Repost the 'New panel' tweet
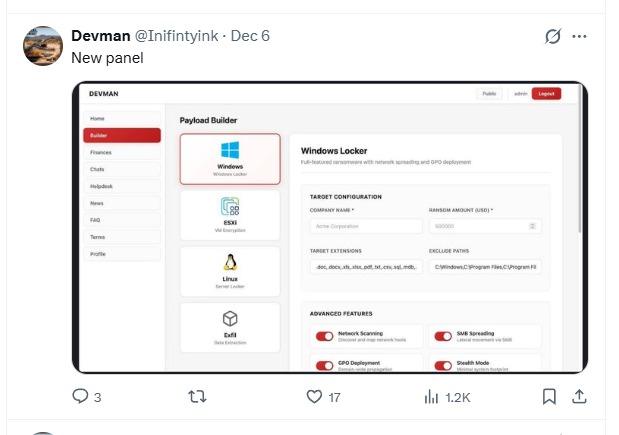Screen dimensions: 619x435 pyautogui.click(x=197, y=397)
